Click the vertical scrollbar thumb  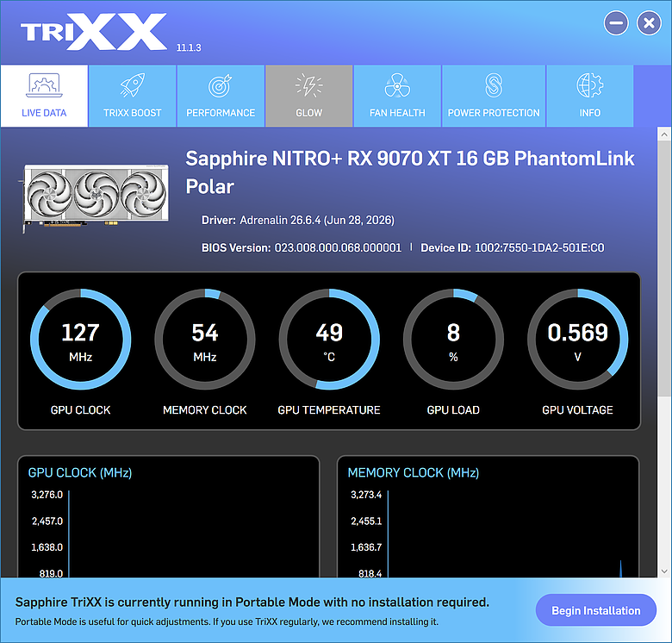pyautogui.click(x=664, y=269)
